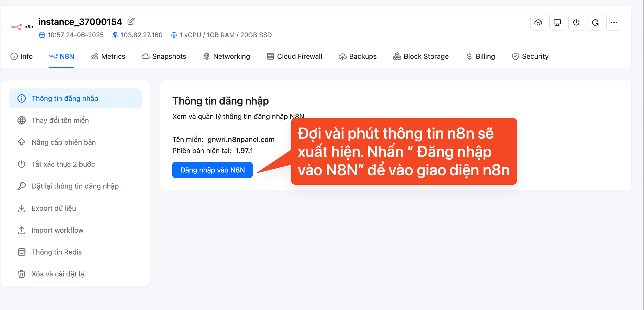
Task: Open the Block Storage tab
Action: 421,56
